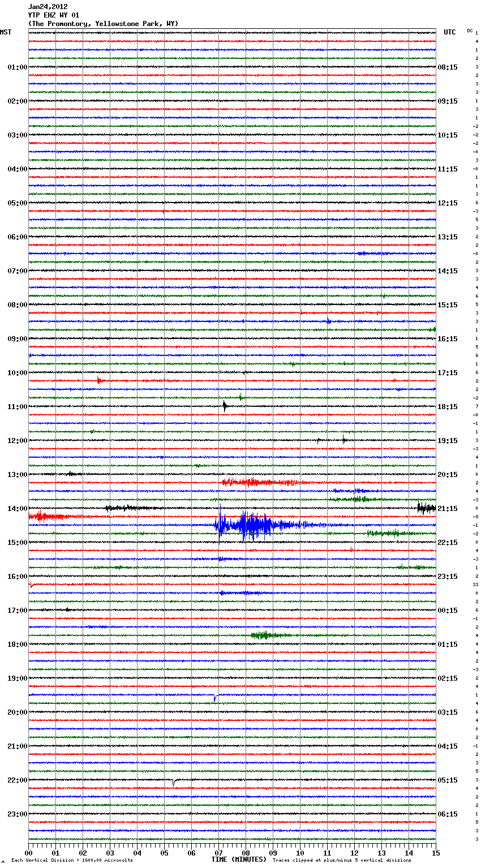Click the 23:15 UTC time label
Image resolution: width=481 pixels, height=868 pixels.
(x=448, y=577)
